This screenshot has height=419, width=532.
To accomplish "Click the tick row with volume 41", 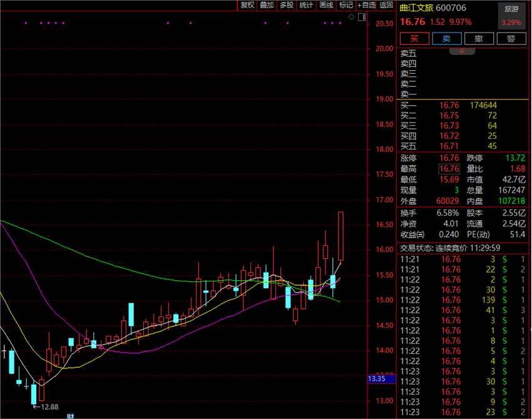I will [x=462, y=310].
